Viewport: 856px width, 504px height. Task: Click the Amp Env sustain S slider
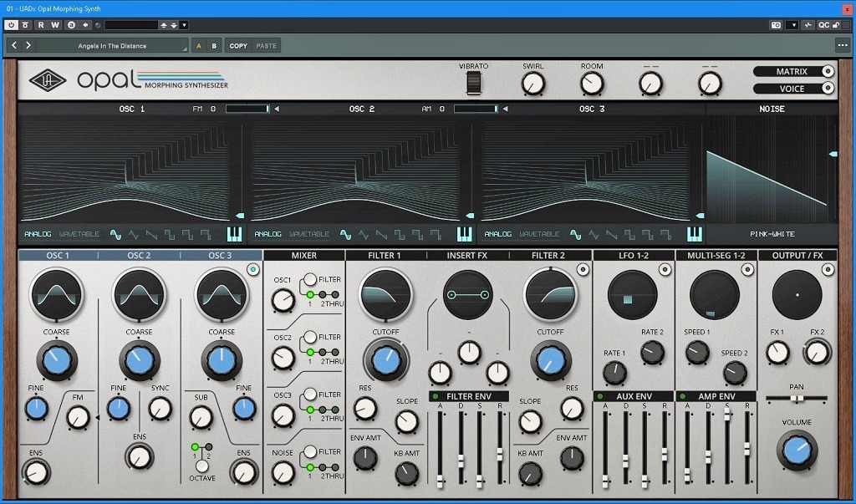pos(727,445)
